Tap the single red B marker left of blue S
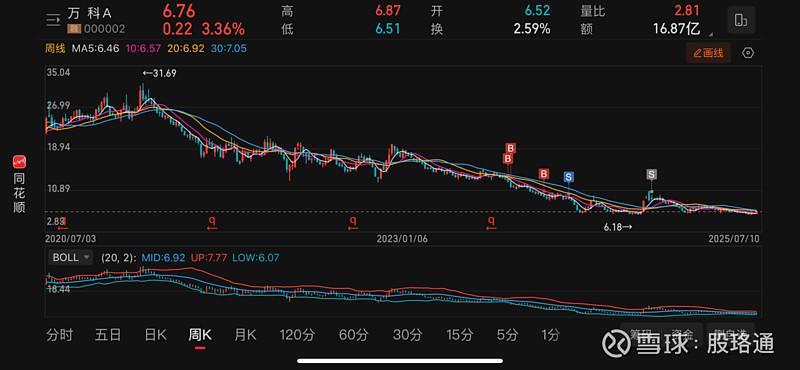800x370 pixels. [544, 174]
